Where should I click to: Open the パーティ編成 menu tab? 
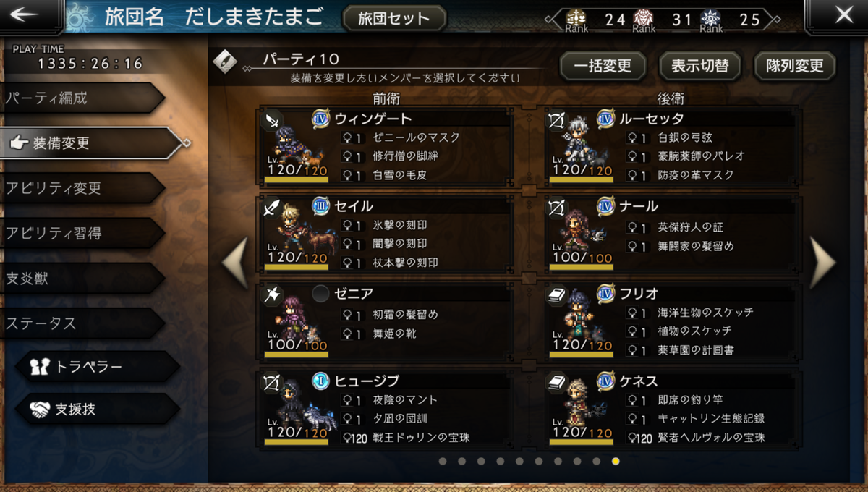(82, 98)
